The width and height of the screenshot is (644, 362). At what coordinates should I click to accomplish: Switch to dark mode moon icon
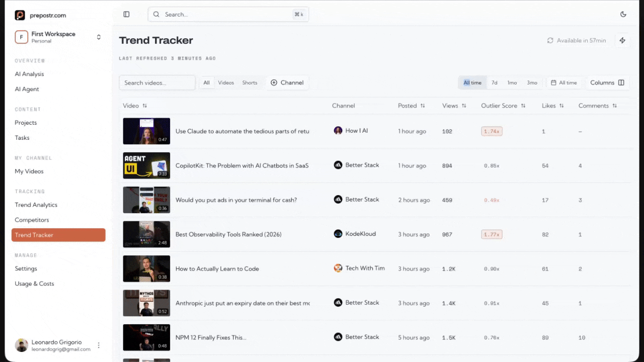point(623,15)
